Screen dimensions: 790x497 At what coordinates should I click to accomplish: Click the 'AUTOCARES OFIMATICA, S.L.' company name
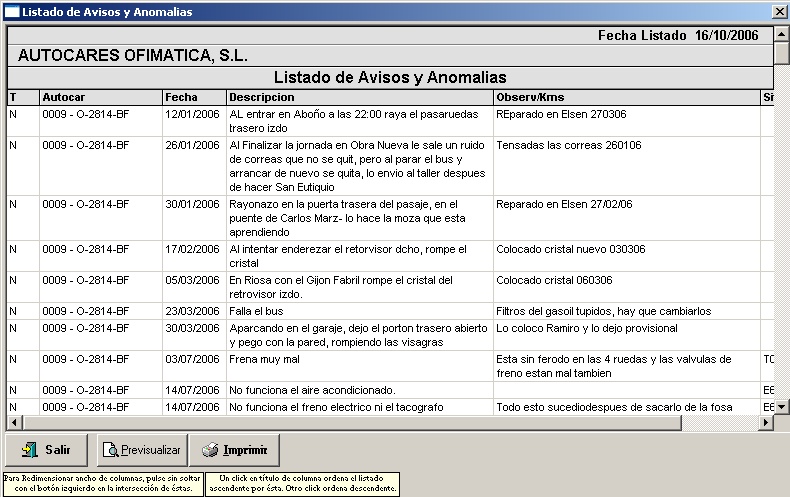click(133, 55)
